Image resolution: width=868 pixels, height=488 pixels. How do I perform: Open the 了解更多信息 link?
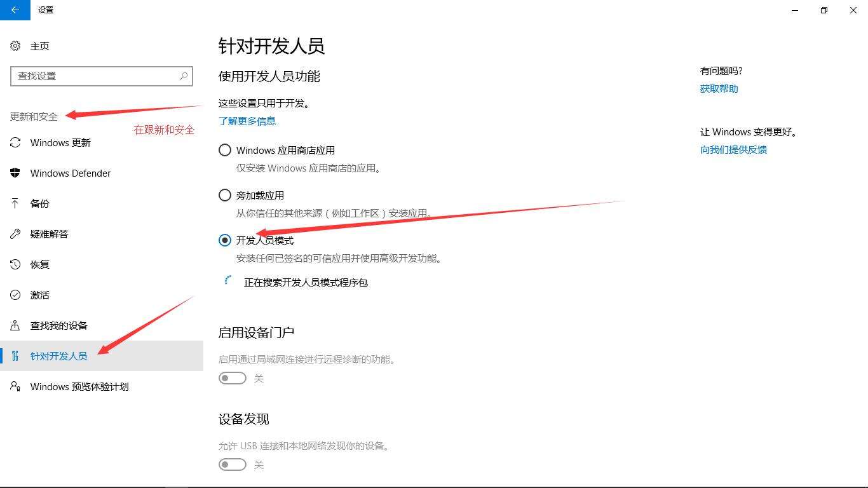[x=247, y=121]
